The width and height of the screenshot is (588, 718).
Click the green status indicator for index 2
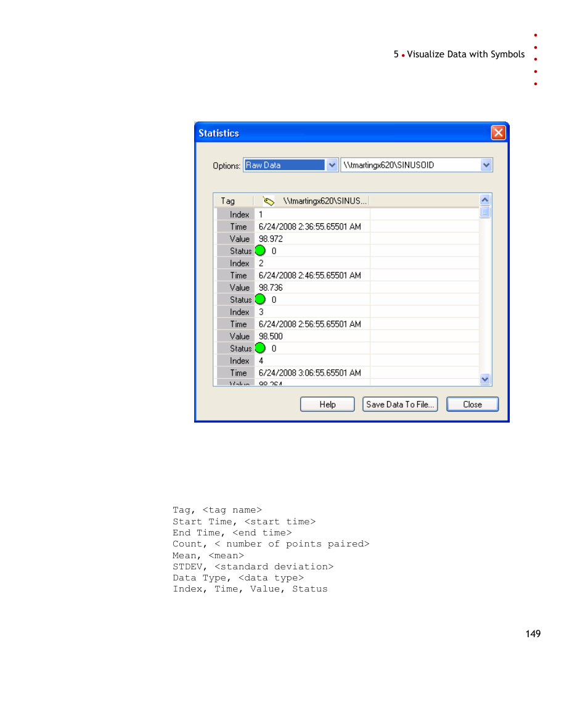[x=260, y=299]
